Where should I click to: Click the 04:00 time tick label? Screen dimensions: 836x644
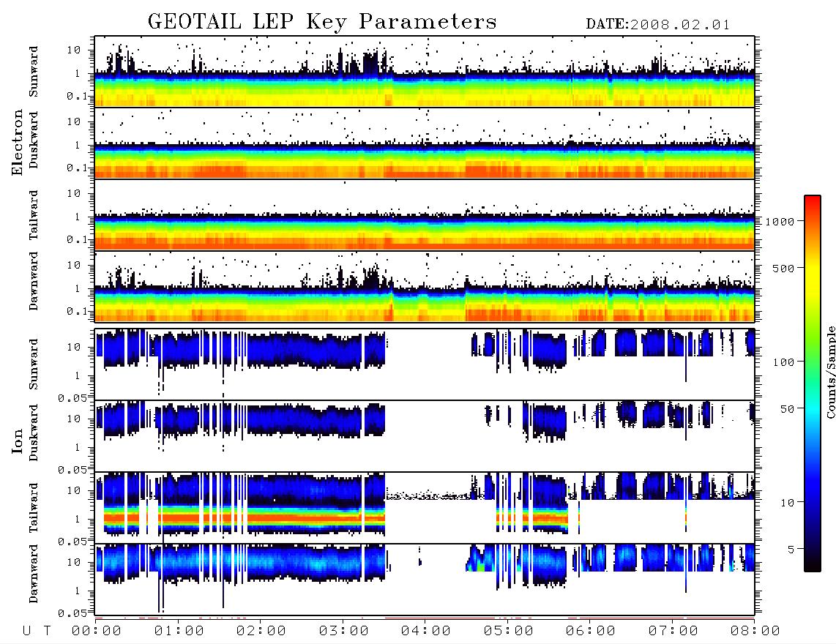pos(426,632)
